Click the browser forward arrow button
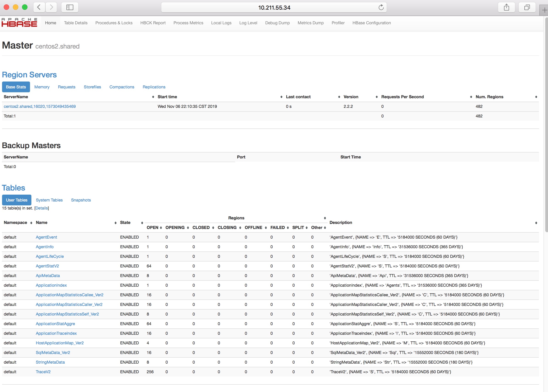 point(51,8)
